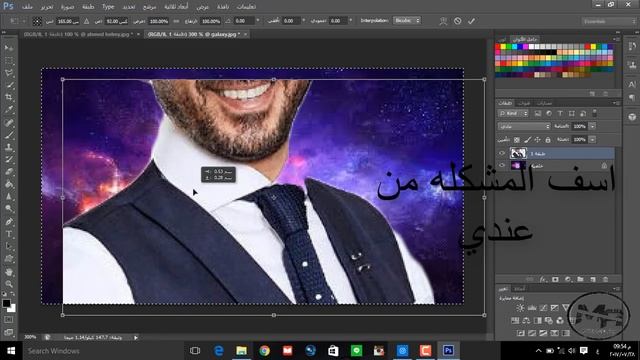Select the History Brush tool
The image size is (640, 360).
click(9, 160)
